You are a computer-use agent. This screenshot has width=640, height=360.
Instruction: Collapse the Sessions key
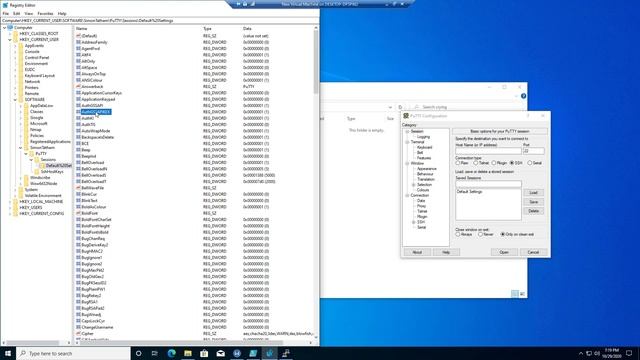tap(31, 160)
